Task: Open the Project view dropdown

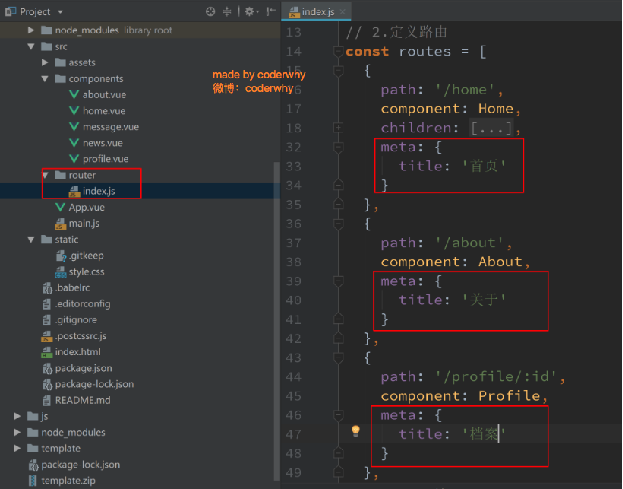Action: 60,12
